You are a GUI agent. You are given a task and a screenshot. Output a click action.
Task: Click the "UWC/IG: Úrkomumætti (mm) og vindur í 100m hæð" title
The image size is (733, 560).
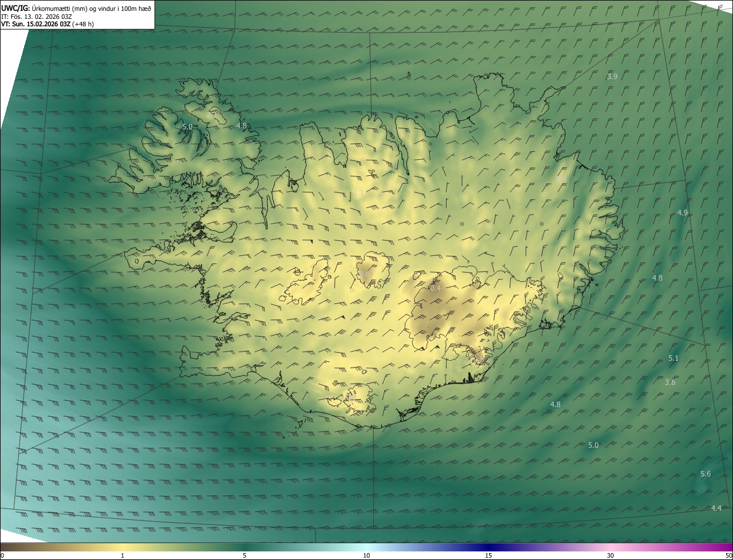(x=76, y=8)
